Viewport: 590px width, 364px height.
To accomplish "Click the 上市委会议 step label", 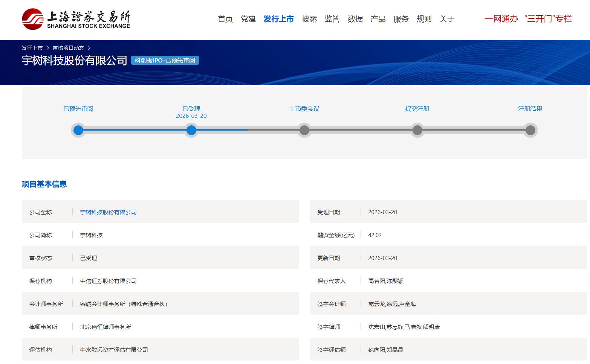I will [x=304, y=109].
